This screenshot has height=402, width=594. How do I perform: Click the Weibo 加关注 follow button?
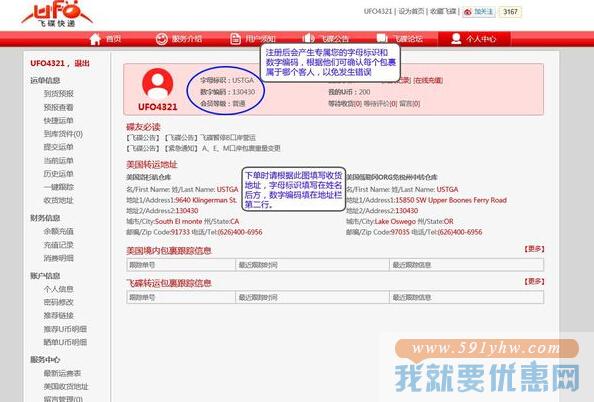click(478, 12)
